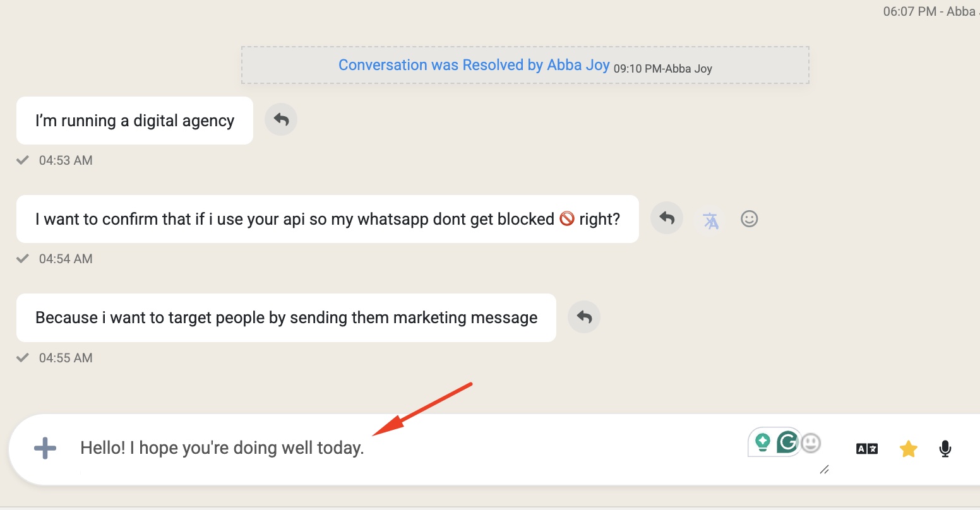Click the 04:54 AM timestamp

pos(66,259)
